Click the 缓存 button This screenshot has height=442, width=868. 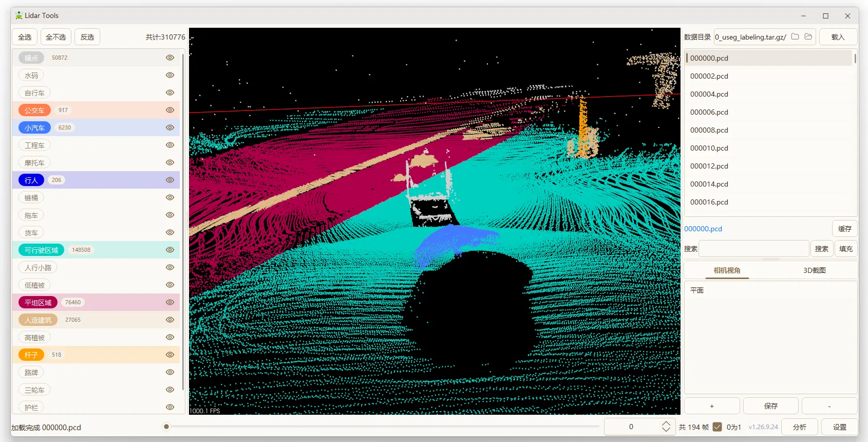click(x=845, y=229)
